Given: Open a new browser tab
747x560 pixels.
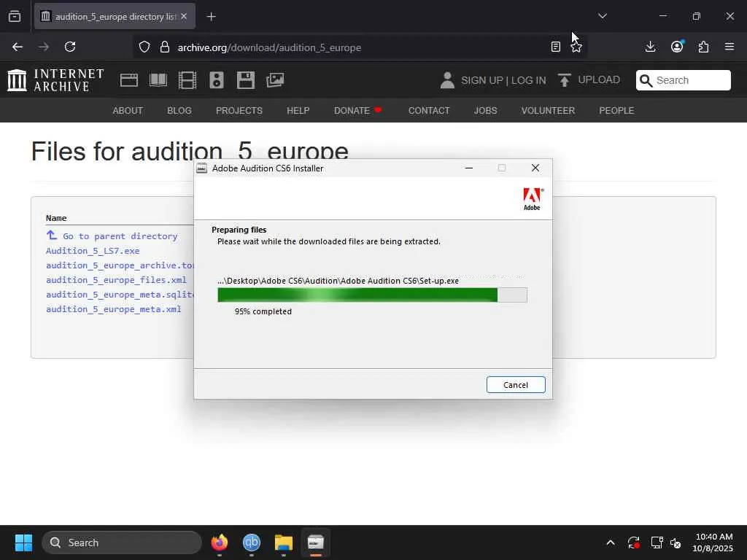Looking at the screenshot, I should (211, 17).
